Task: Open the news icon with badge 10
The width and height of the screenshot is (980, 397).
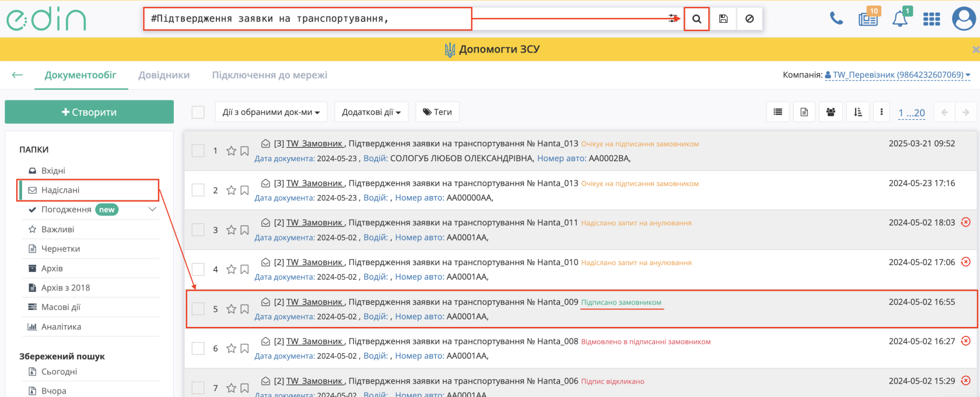Action: tap(868, 19)
